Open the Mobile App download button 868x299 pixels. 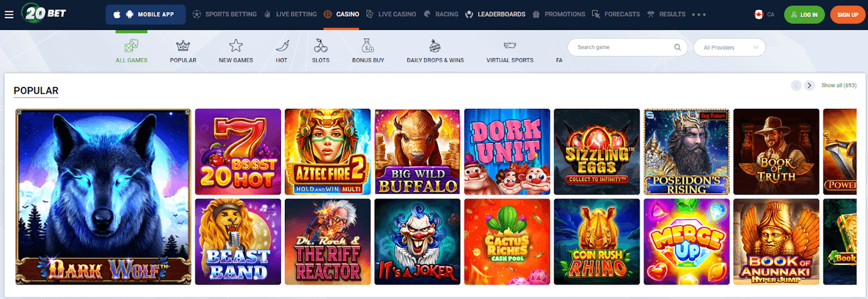pos(145,14)
